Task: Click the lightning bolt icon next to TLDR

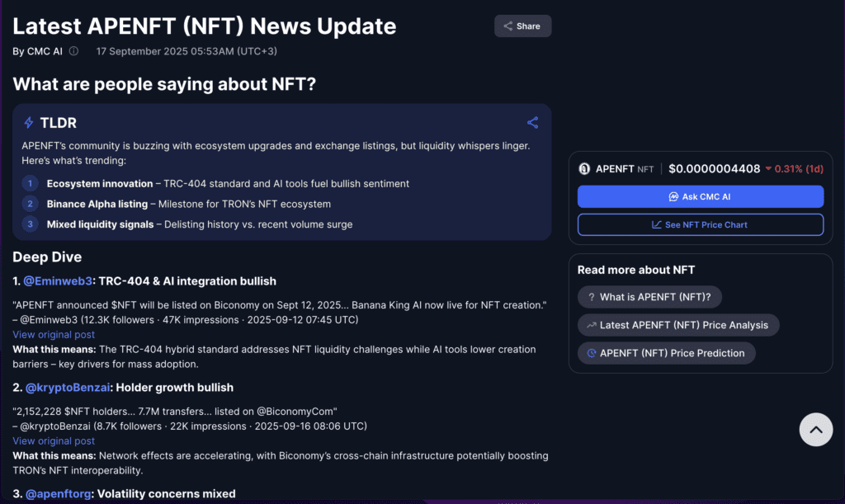Action: coord(29,123)
